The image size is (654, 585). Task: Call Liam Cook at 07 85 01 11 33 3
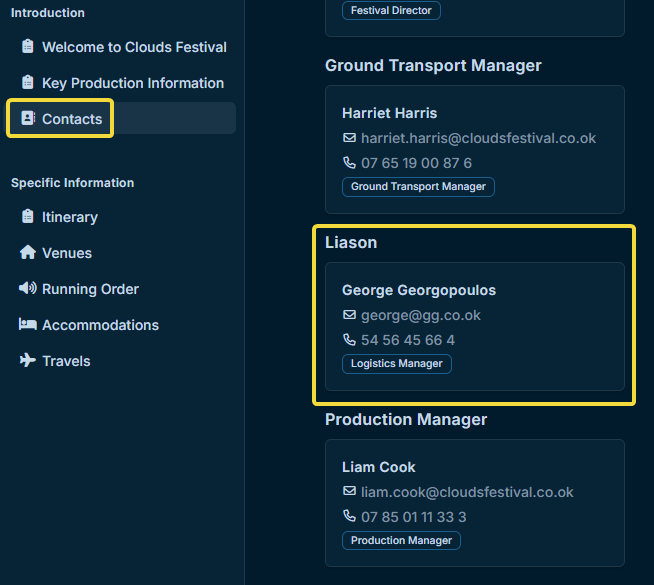[413, 517]
